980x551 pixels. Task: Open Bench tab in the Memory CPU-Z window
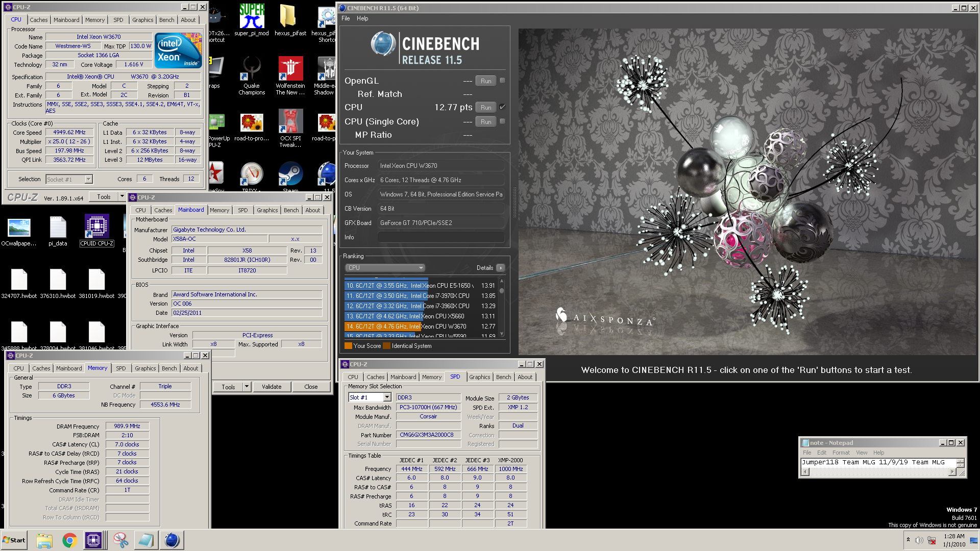pyautogui.click(x=169, y=368)
